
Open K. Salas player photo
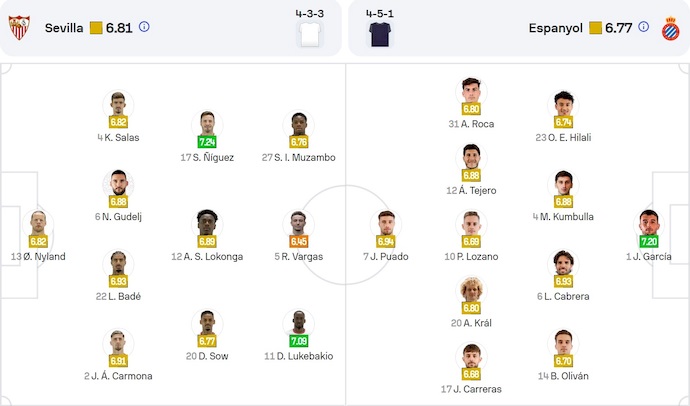tap(118, 104)
